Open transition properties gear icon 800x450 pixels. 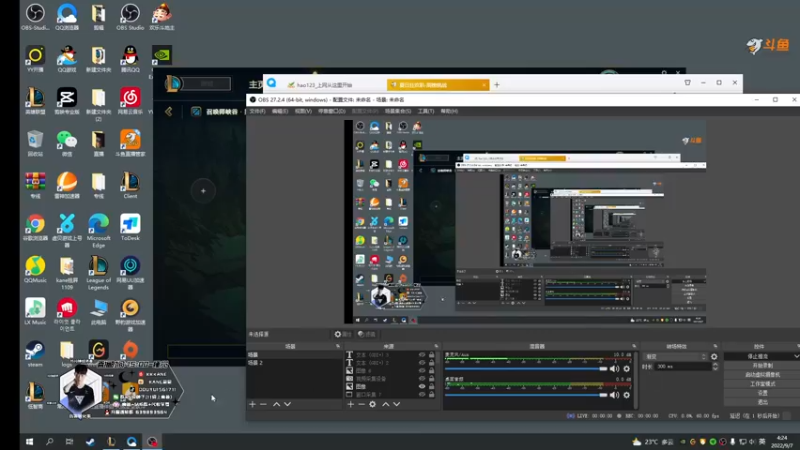coord(714,357)
